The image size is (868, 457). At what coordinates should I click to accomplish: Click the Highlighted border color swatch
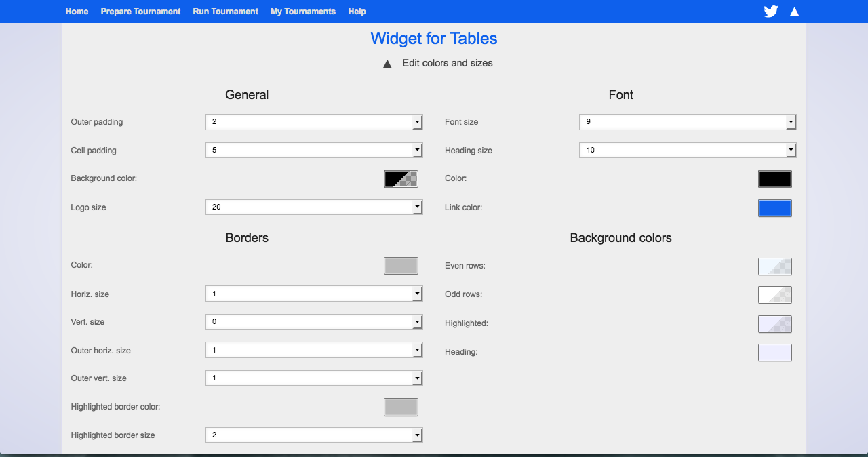(401, 407)
